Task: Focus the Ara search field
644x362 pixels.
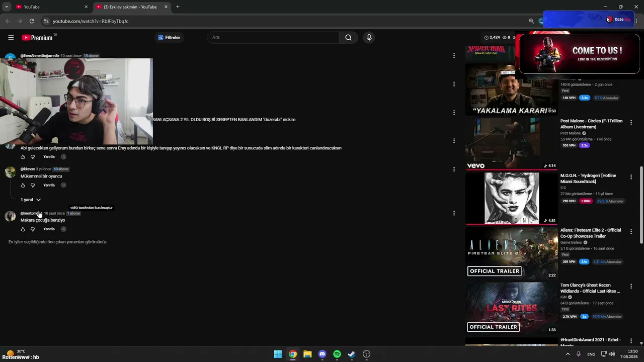Action: pyautogui.click(x=273, y=37)
